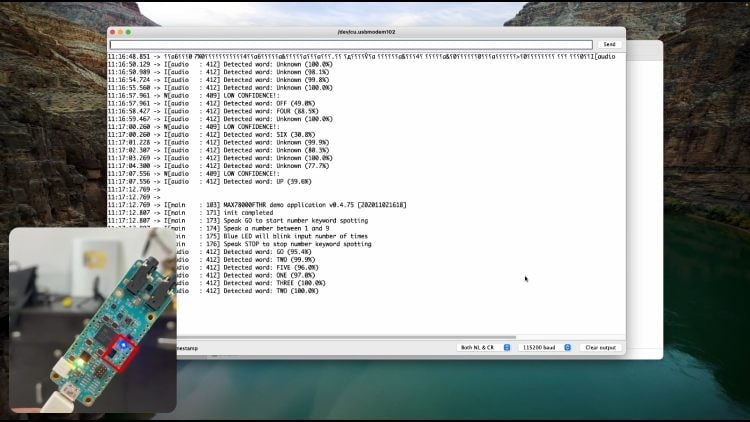Viewport: 750px width, 422px height.
Task: Select line 'Detected word: ONE (97.0%)'
Action: tap(269, 275)
